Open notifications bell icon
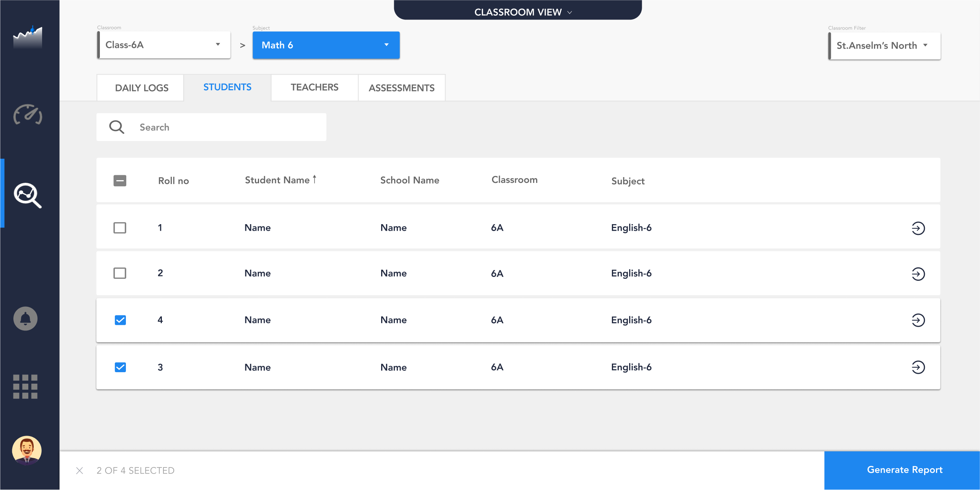980x490 pixels. click(25, 319)
